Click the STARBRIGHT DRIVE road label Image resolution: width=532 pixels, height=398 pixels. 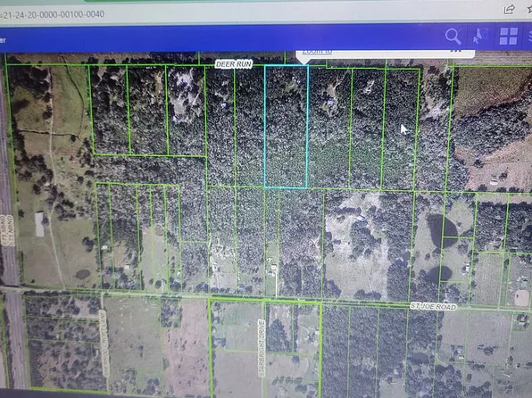tap(262, 348)
